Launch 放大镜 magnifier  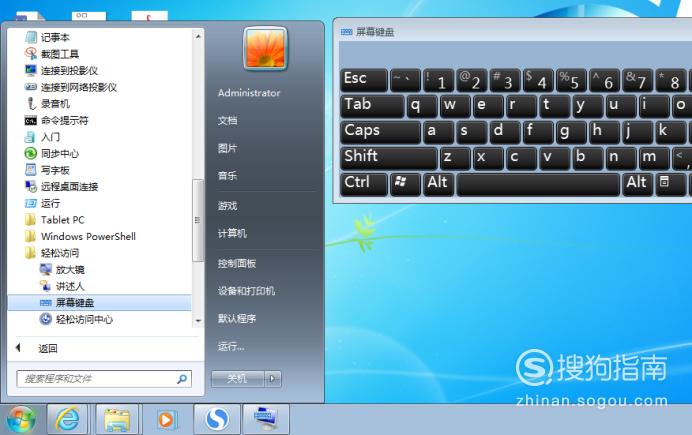62,270
